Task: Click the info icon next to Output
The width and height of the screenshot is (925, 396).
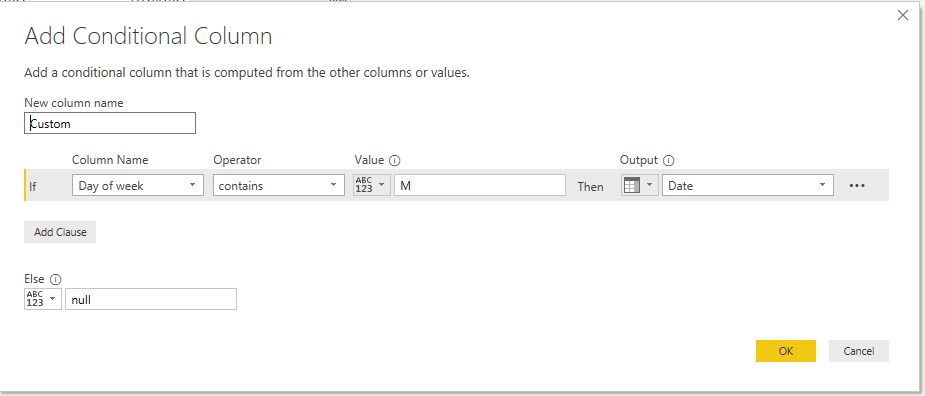Action: (668, 161)
